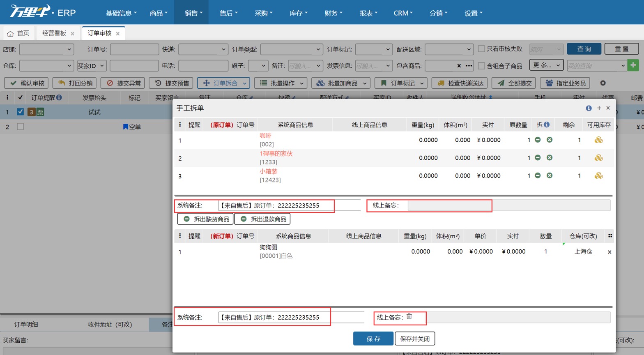Click the 拆出缺货商品 button
Image resolution: width=644 pixels, height=355 pixels.
click(x=205, y=219)
